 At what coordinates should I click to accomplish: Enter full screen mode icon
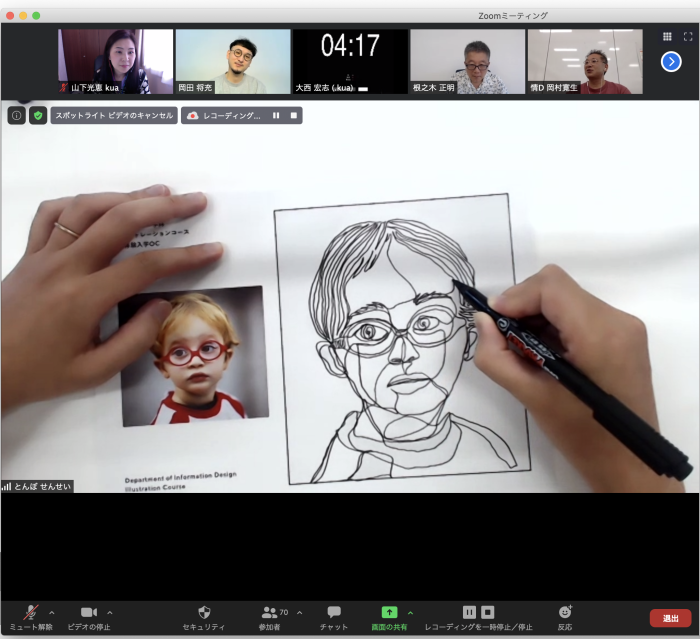(x=688, y=37)
